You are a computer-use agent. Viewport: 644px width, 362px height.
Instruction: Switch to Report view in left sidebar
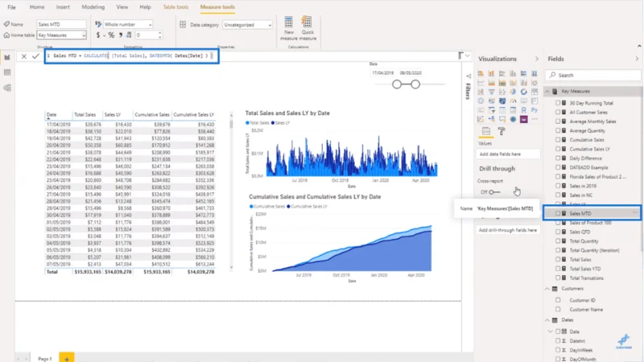pos(7,57)
